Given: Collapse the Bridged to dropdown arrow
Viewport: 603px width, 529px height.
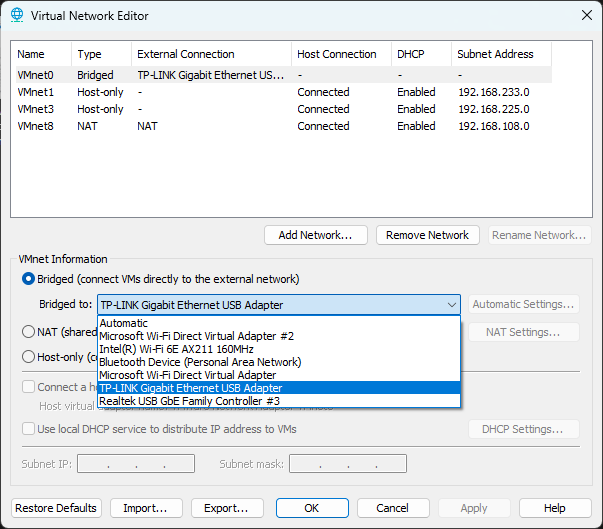Looking at the screenshot, I should pos(451,305).
